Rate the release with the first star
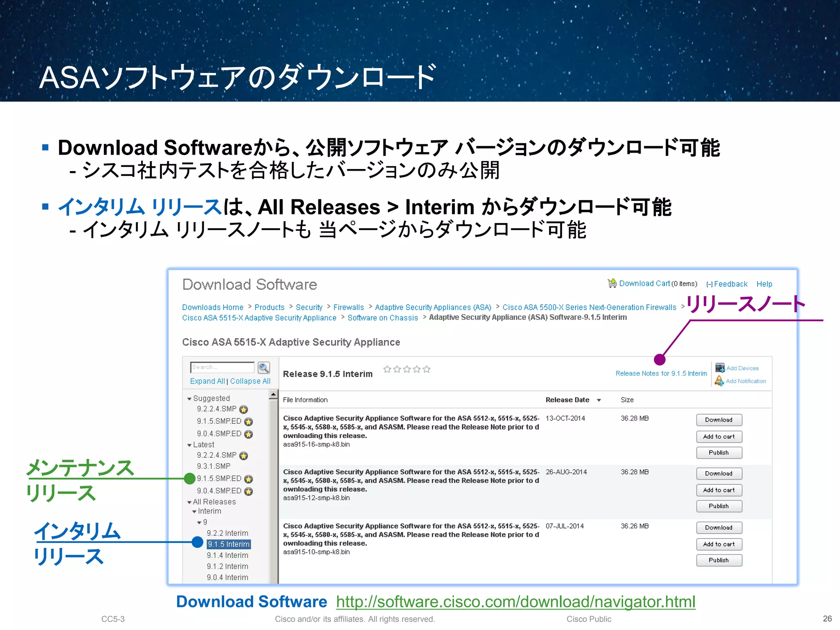The width and height of the screenshot is (840, 630). 387,369
